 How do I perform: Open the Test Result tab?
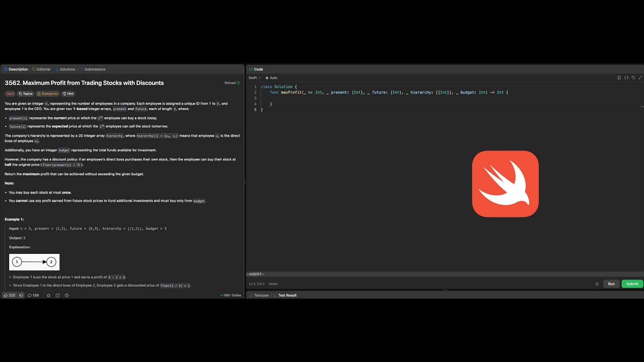285,295
